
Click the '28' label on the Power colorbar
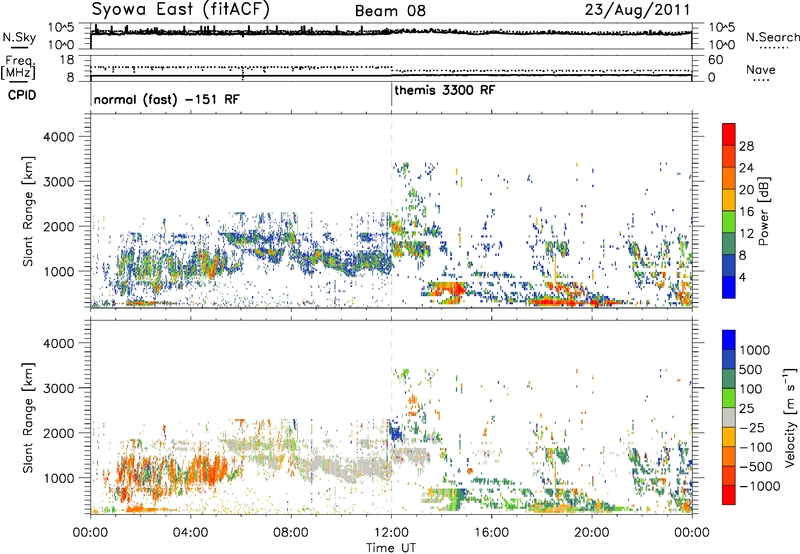(746, 146)
